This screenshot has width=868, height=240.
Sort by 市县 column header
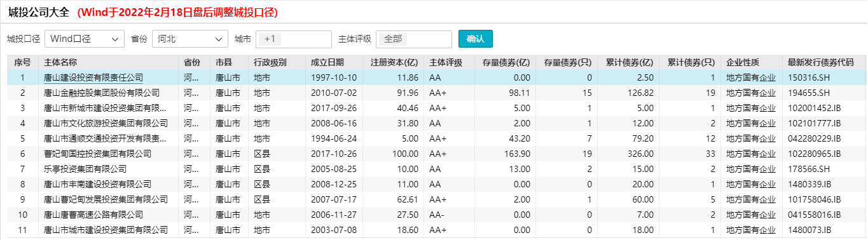pyautogui.click(x=224, y=62)
